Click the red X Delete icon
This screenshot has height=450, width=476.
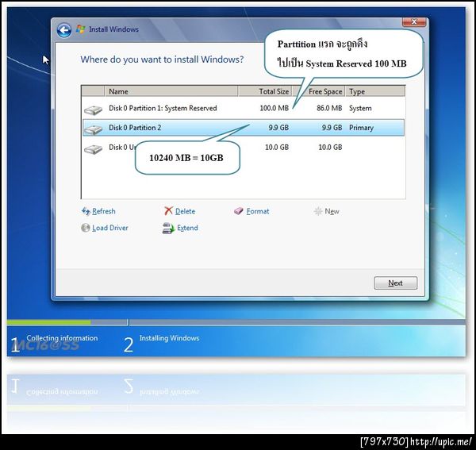168,211
